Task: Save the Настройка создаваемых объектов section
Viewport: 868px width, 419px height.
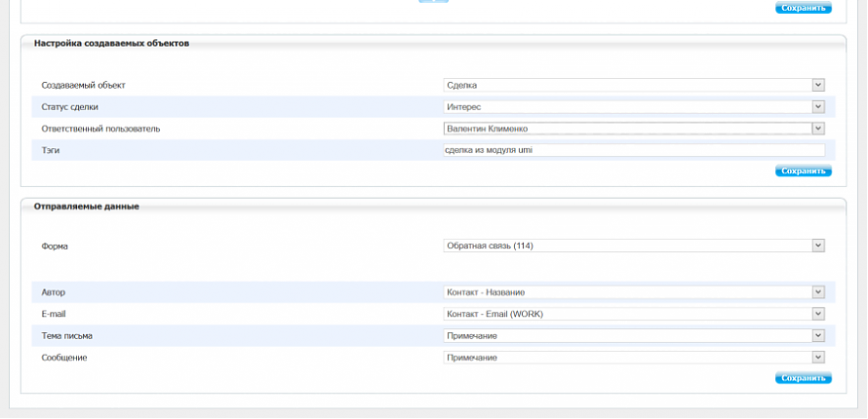Action: [803, 171]
